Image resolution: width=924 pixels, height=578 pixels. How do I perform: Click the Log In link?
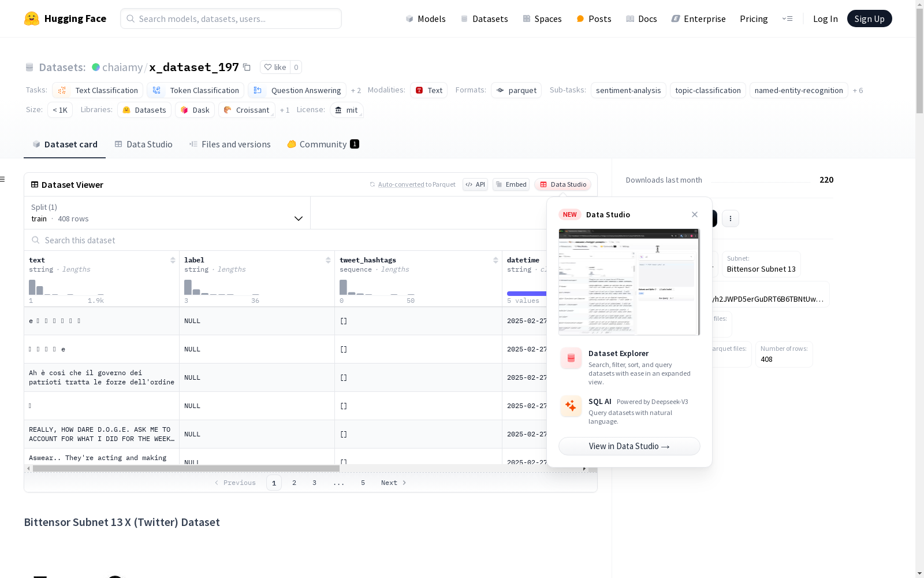point(825,18)
